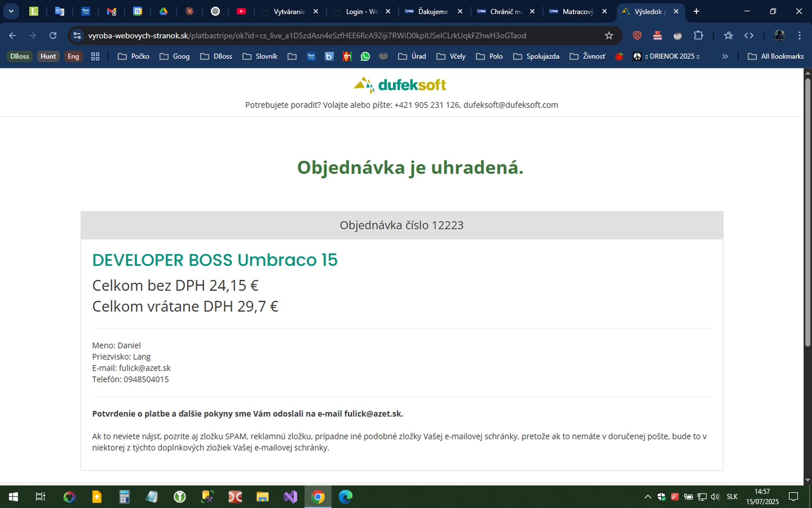
Task: Bookmark this page with star icon
Action: pos(609,36)
